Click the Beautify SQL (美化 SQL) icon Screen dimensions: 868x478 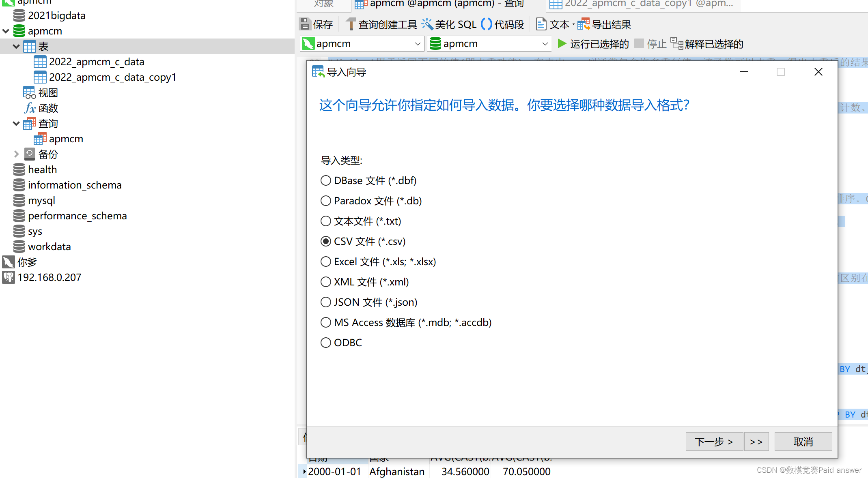427,24
